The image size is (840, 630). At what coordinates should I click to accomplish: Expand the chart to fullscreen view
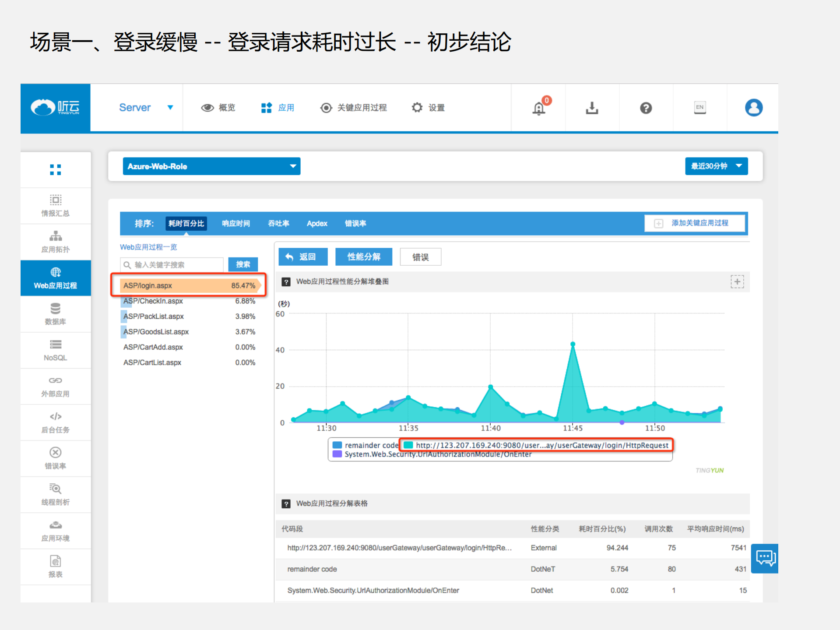[x=737, y=282]
